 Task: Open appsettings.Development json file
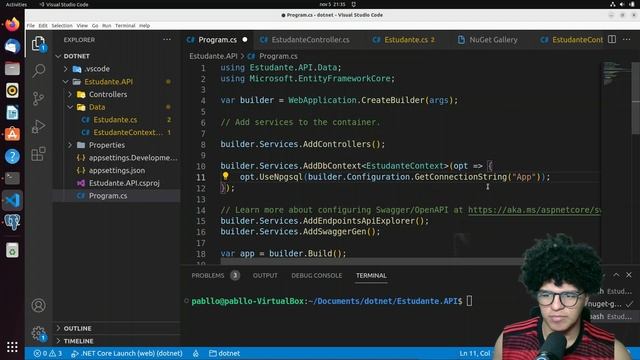coord(133,158)
